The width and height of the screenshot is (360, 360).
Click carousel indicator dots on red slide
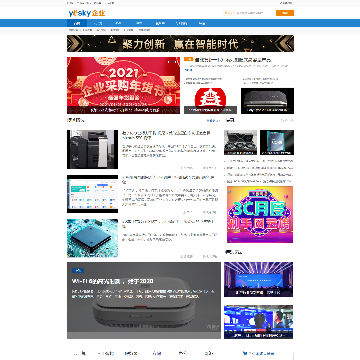[x=172, y=62]
